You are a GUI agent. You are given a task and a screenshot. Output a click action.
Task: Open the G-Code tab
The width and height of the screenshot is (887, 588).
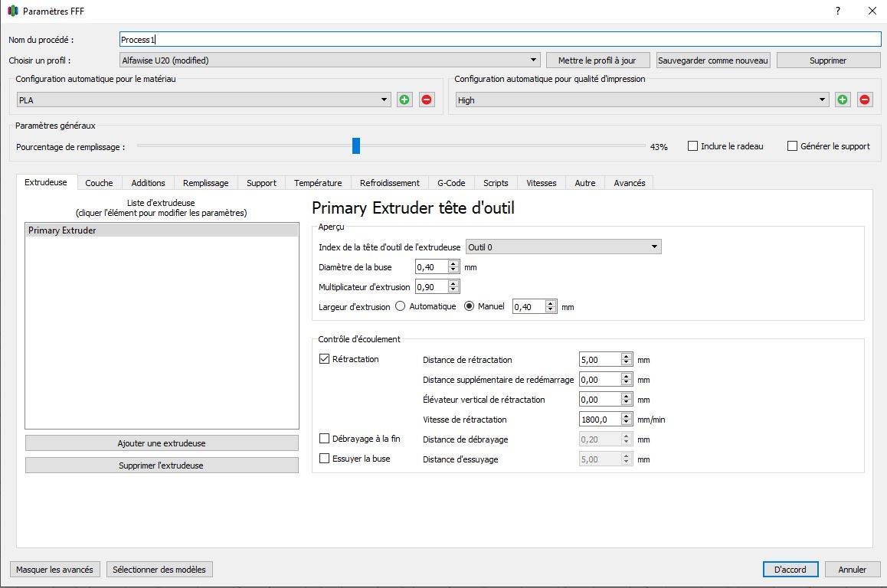451,183
